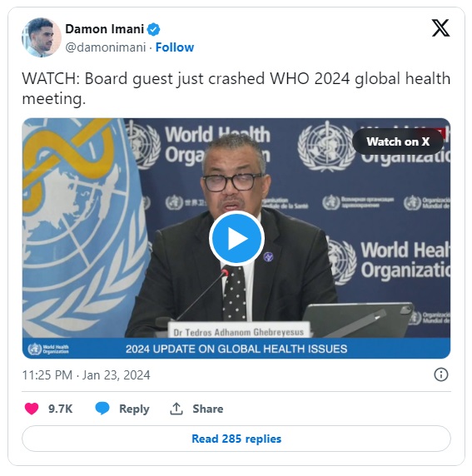Screen dimensions: 472x476
Task: Click the Reply text label
Action: click(x=134, y=409)
